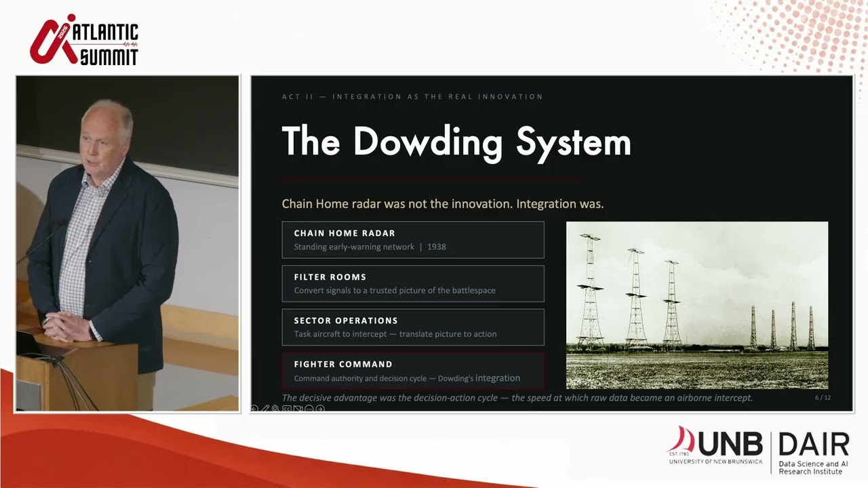This screenshot has height=488, width=868.
Task: Click 'Convert signals to a trusted picture' text
Action: click(395, 291)
